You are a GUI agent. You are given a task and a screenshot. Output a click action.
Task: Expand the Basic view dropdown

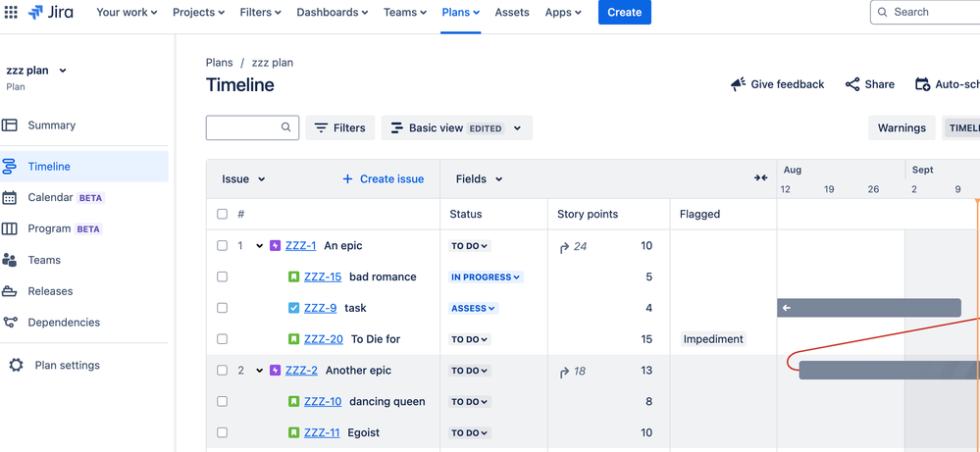(456, 128)
